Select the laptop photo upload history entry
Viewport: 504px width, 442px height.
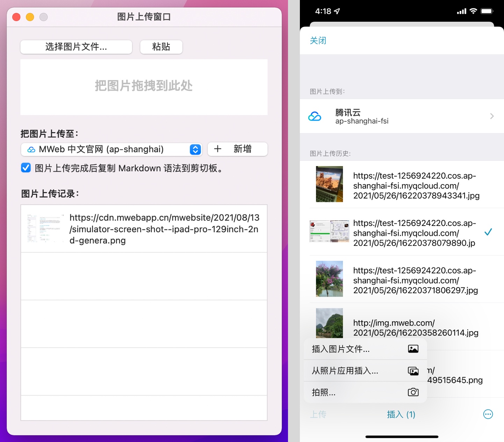pos(402,185)
